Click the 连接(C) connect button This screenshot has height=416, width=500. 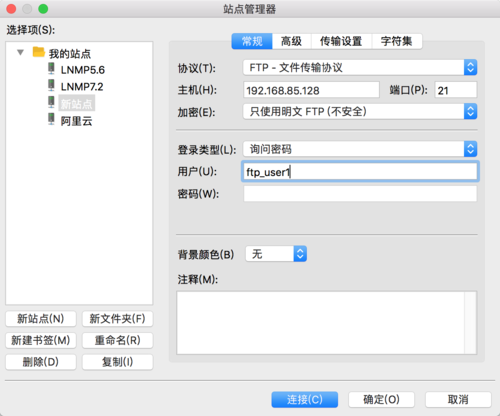pos(305,399)
